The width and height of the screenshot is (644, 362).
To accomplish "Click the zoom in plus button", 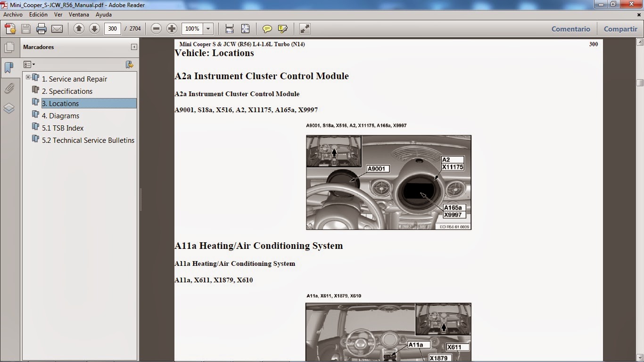I will (172, 29).
